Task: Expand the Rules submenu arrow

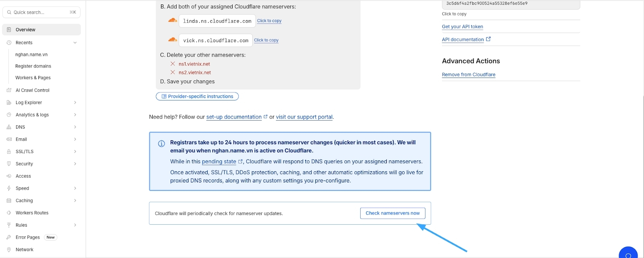Action: pyautogui.click(x=75, y=225)
